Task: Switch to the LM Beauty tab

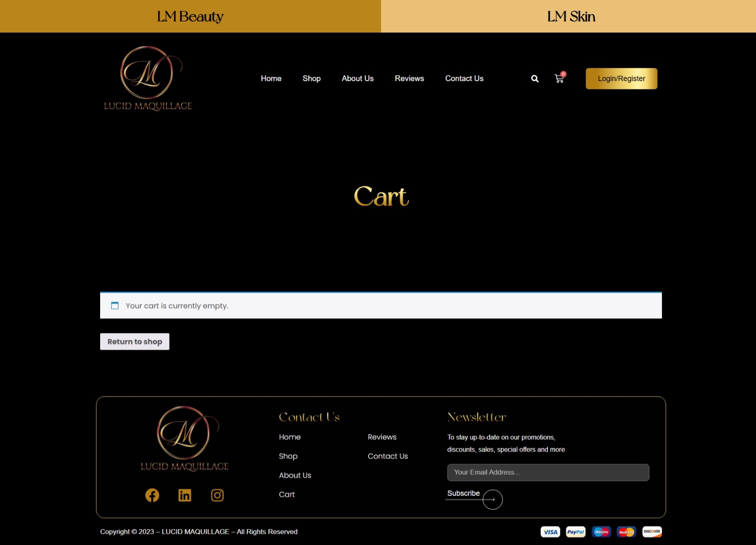Action: click(x=190, y=16)
